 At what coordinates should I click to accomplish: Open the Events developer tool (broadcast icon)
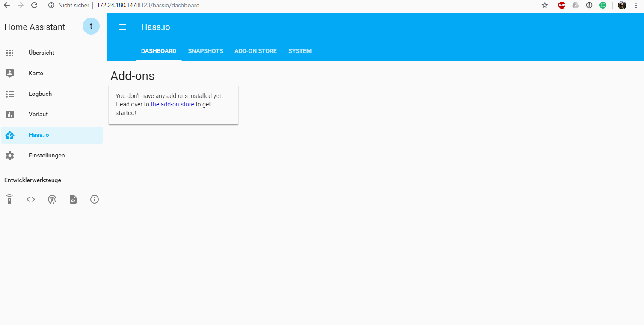[x=52, y=199]
